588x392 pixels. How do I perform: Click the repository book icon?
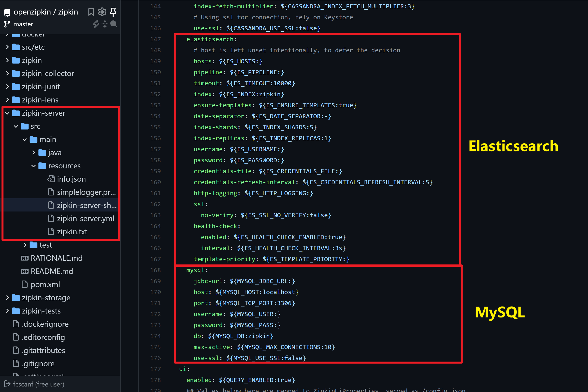click(x=7, y=12)
